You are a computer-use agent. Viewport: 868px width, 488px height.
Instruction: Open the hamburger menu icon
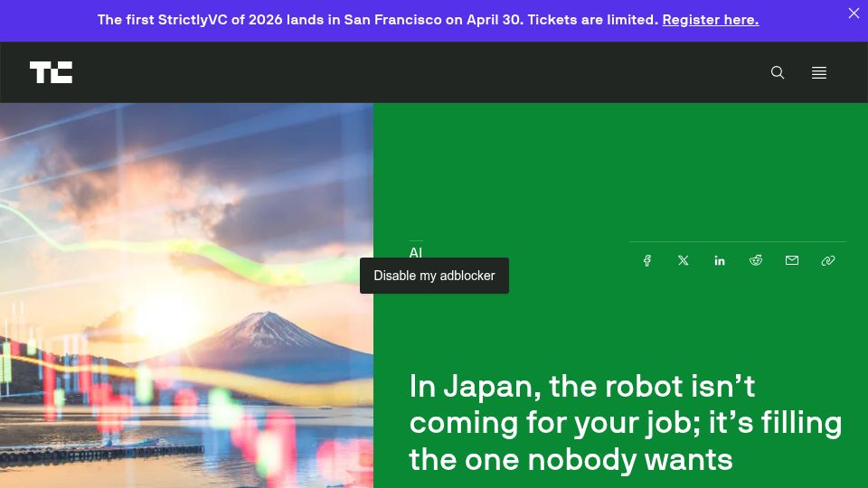click(x=819, y=72)
